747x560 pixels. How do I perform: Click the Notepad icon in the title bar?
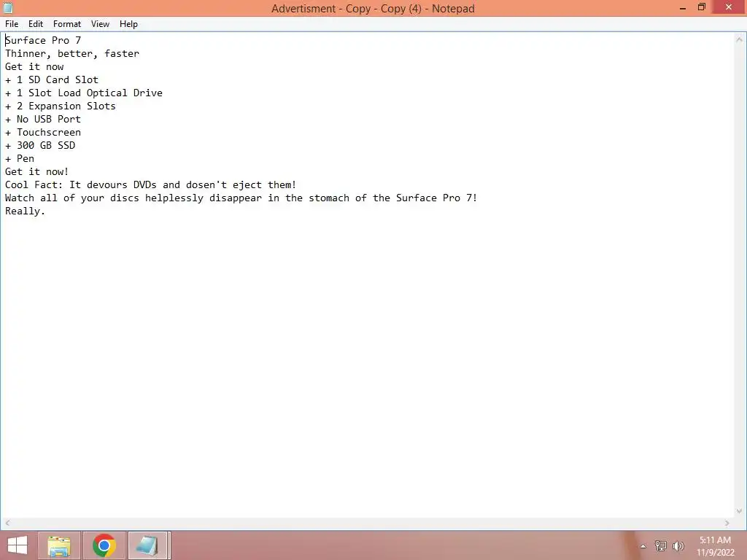click(8, 7)
